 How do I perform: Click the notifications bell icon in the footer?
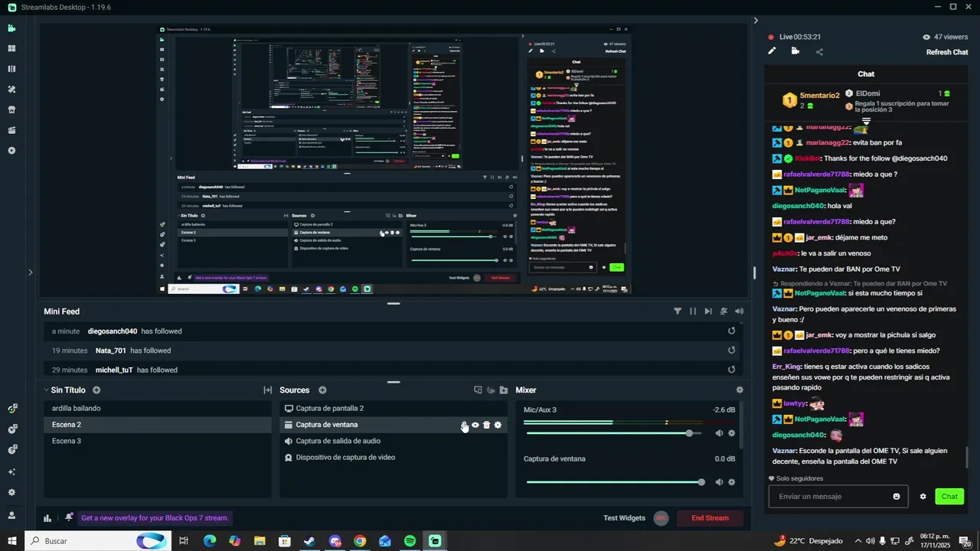[x=69, y=517]
